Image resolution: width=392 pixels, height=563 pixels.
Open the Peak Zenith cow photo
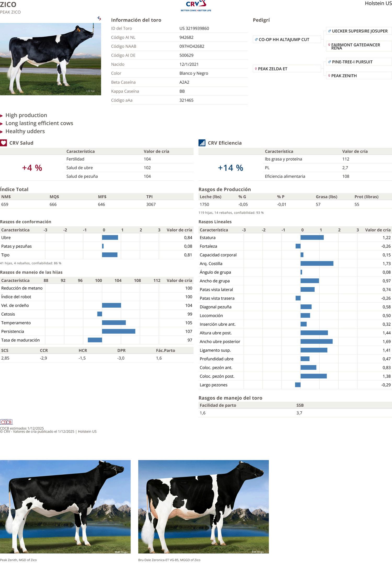click(65, 507)
